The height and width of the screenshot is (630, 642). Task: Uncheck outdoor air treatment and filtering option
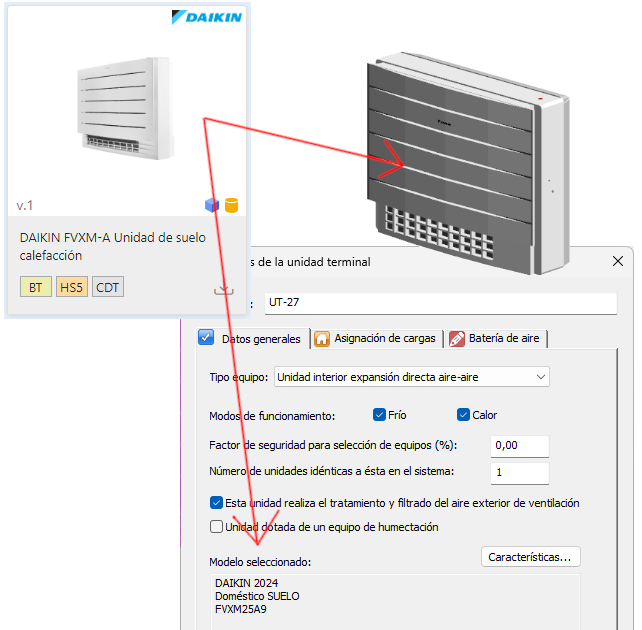click(x=216, y=502)
